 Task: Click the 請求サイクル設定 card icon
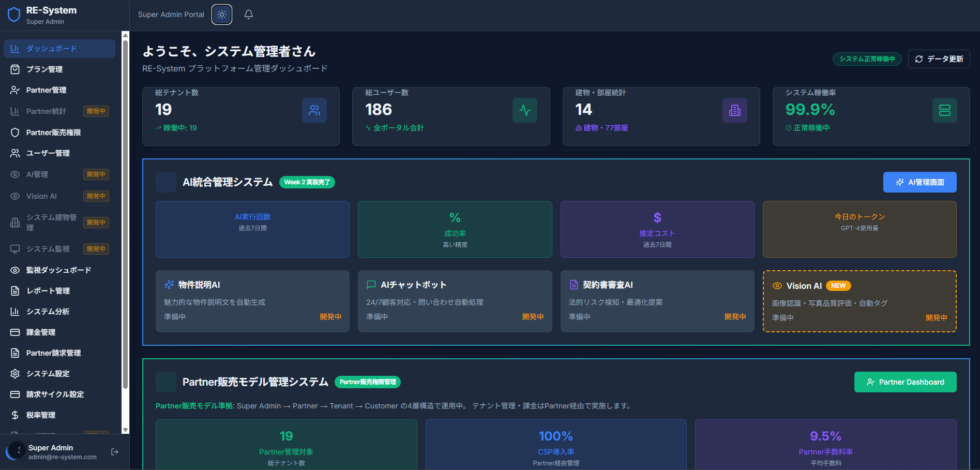pyautogui.click(x=15, y=394)
